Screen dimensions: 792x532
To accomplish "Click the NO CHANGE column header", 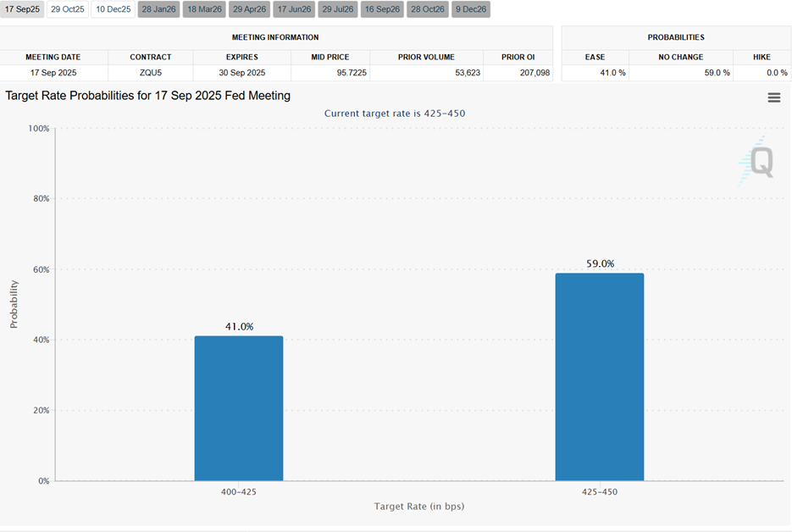I will click(681, 57).
